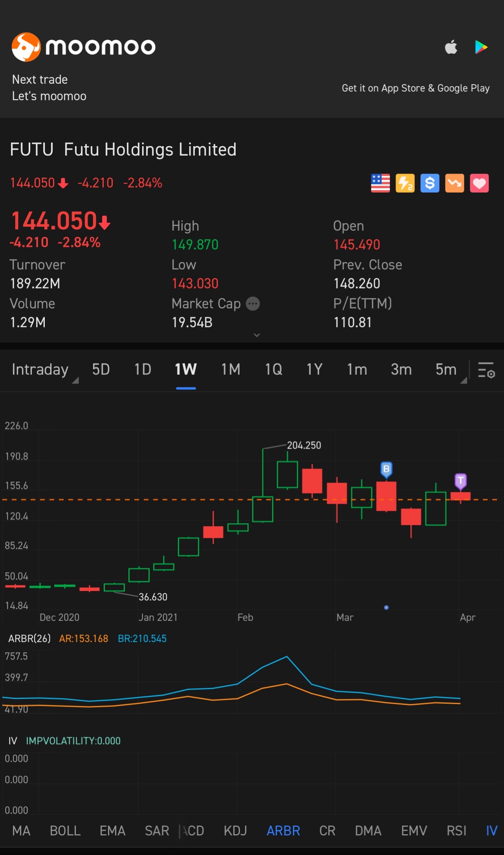Viewport: 504px width, 855px height.
Task: Tap the Prev. Close value 148.260
Action: (x=357, y=284)
